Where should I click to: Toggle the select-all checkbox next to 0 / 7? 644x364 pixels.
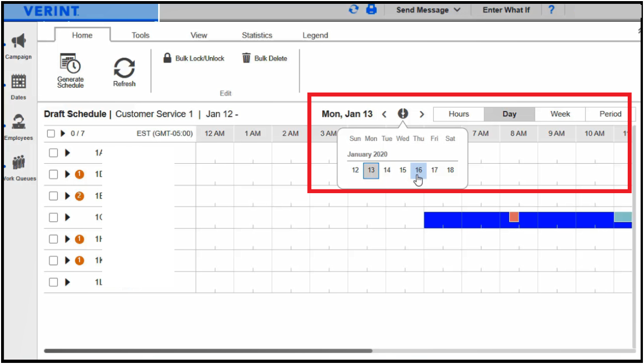click(51, 133)
